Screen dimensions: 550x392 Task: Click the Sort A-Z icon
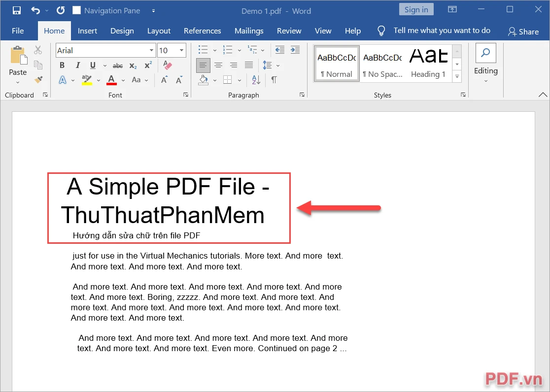coord(256,80)
